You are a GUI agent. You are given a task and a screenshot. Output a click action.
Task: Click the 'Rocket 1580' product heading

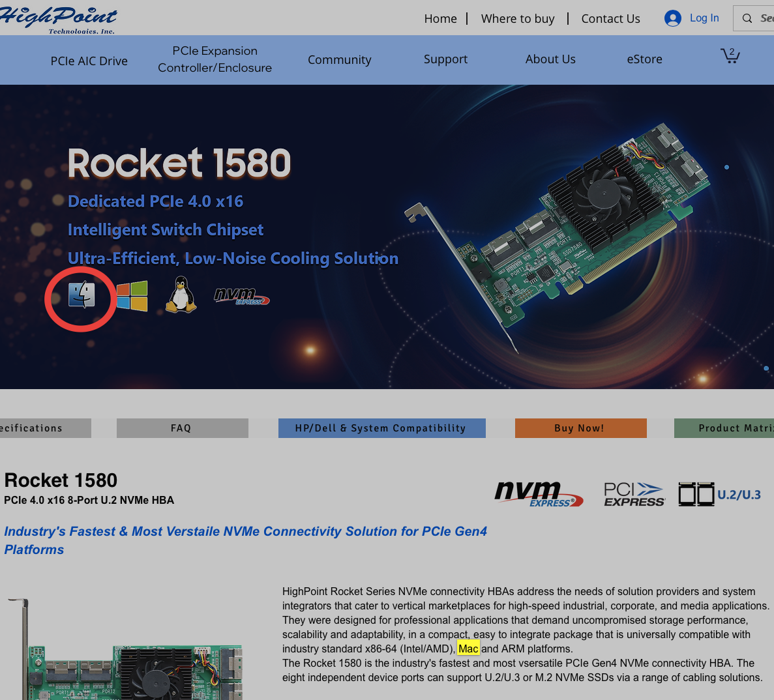tap(61, 480)
